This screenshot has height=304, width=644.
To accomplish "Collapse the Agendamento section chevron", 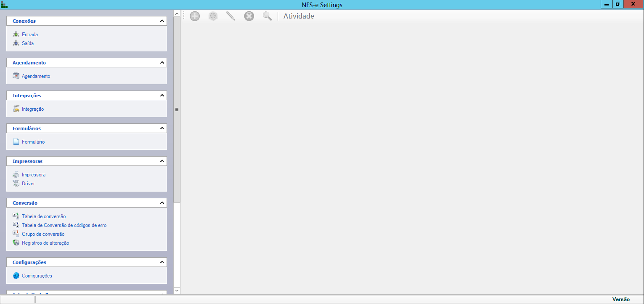I will coord(162,63).
